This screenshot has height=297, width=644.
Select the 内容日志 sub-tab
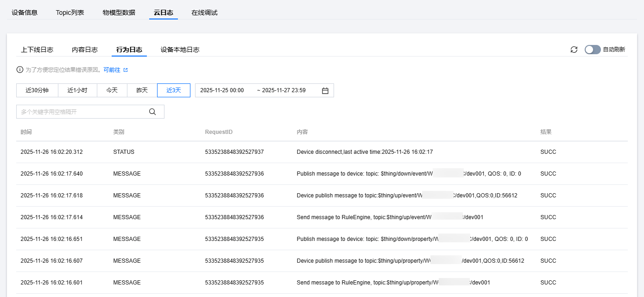pos(85,50)
